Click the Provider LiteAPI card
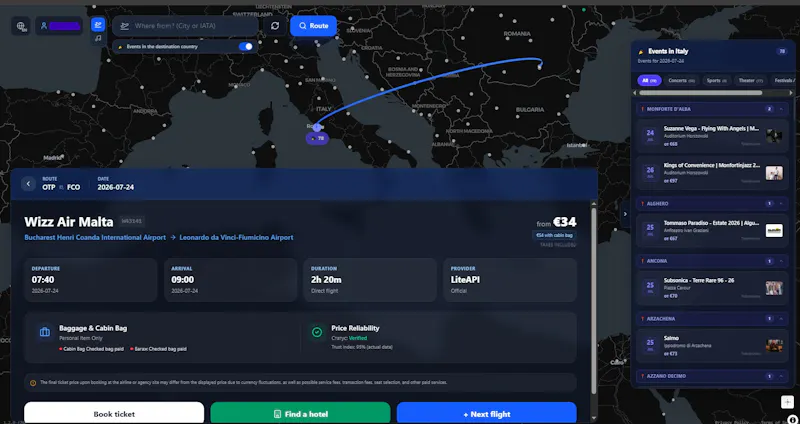 click(510, 280)
